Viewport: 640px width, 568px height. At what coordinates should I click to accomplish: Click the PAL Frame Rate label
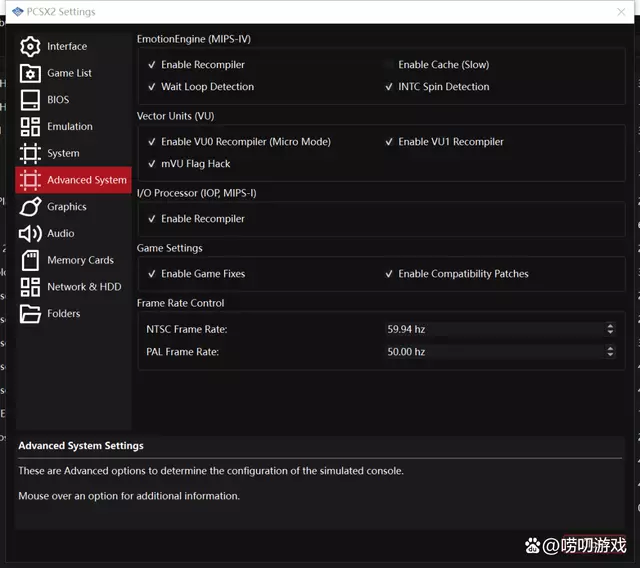click(x=182, y=352)
